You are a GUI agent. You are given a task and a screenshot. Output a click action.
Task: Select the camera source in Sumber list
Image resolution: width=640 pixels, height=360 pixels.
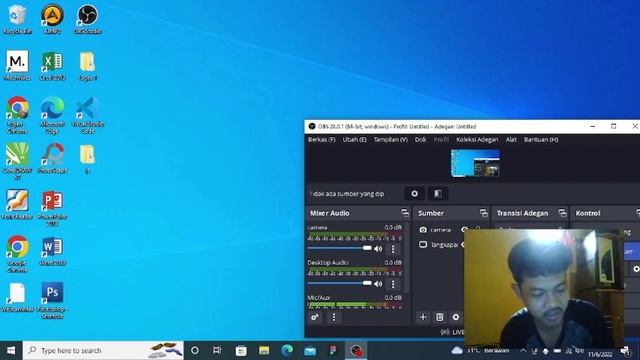click(440, 230)
